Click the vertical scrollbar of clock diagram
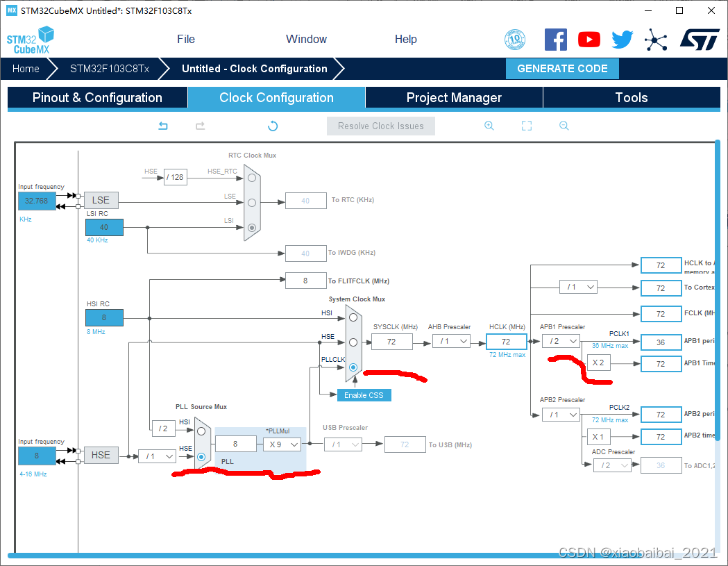Image resolution: width=728 pixels, height=566 pixels. pos(718,290)
